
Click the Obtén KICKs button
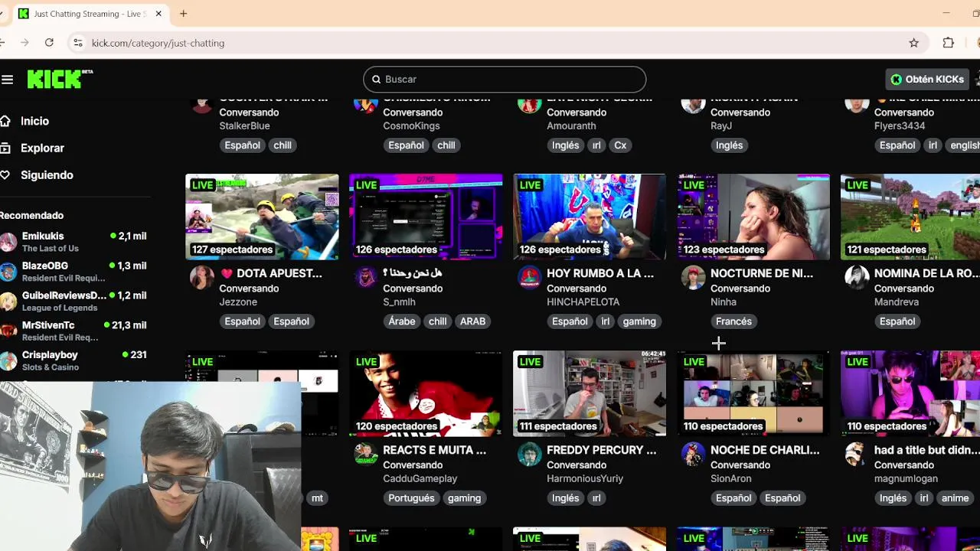tap(927, 79)
